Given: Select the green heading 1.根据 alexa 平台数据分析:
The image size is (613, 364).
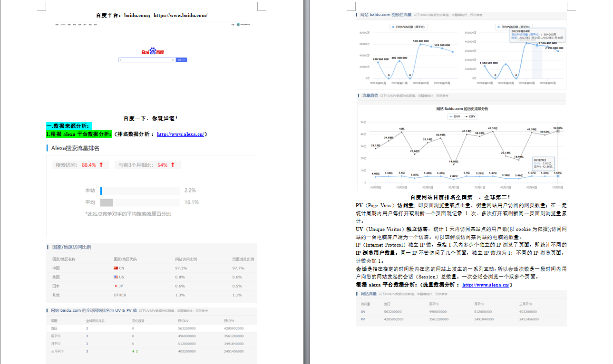Looking at the screenshot, I should tap(79, 134).
